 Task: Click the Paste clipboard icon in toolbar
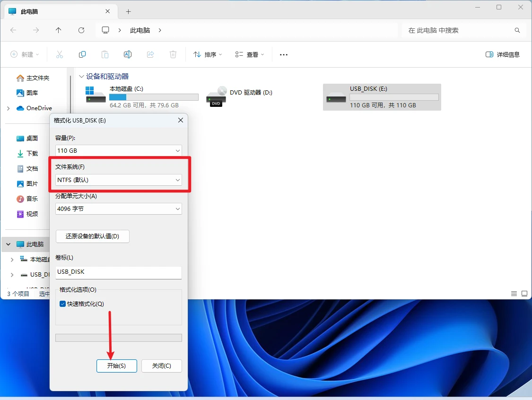click(105, 54)
